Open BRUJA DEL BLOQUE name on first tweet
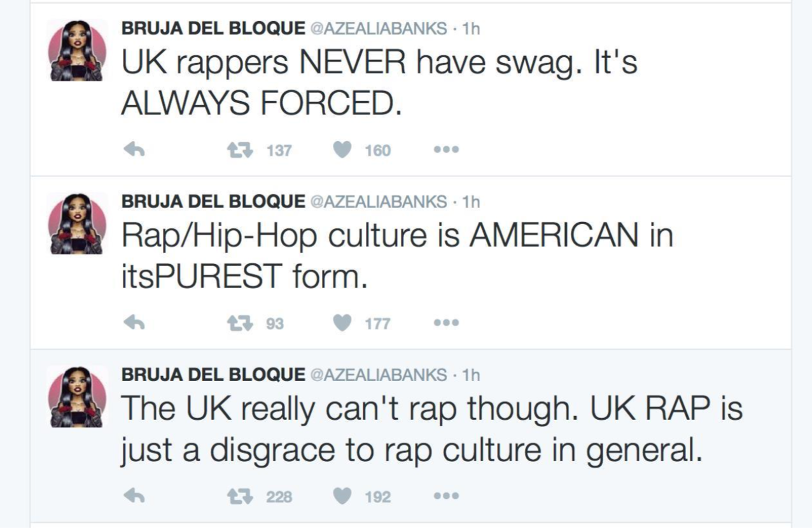The width and height of the screenshot is (812, 528). point(213,28)
